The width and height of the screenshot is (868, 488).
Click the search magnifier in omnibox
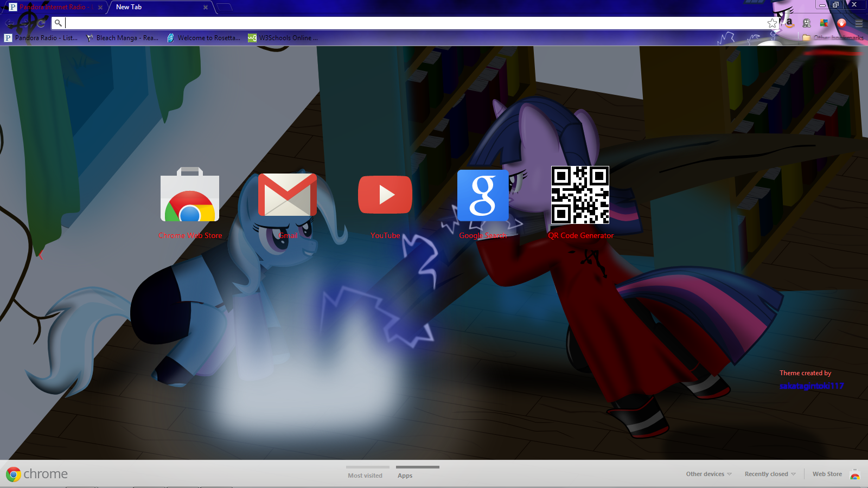(x=58, y=23)
